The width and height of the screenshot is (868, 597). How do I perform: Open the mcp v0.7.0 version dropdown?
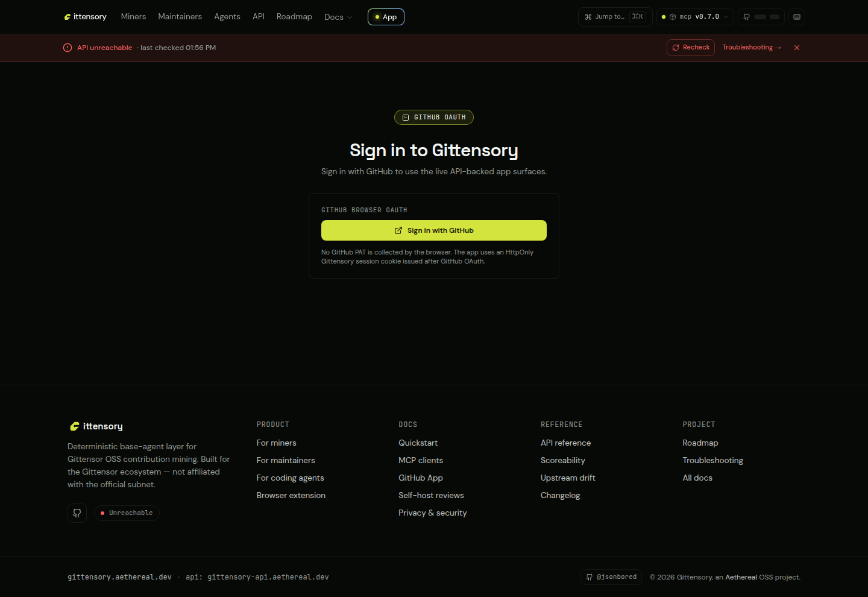695,17
